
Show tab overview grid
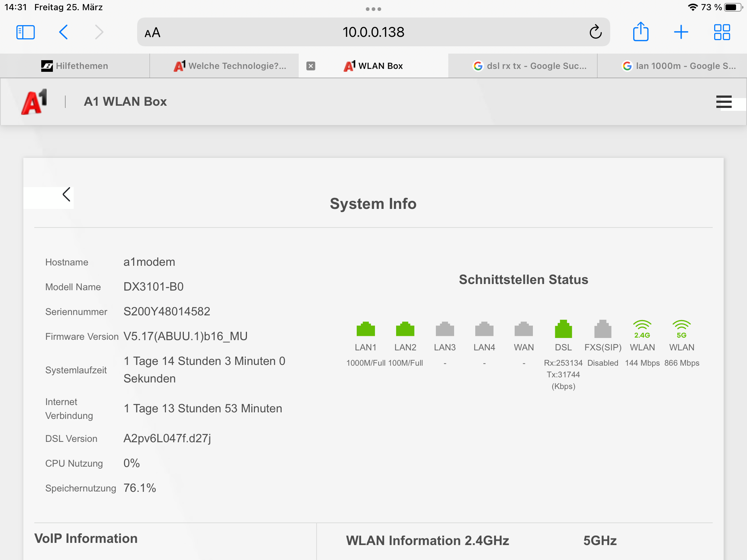click(722, 32)
